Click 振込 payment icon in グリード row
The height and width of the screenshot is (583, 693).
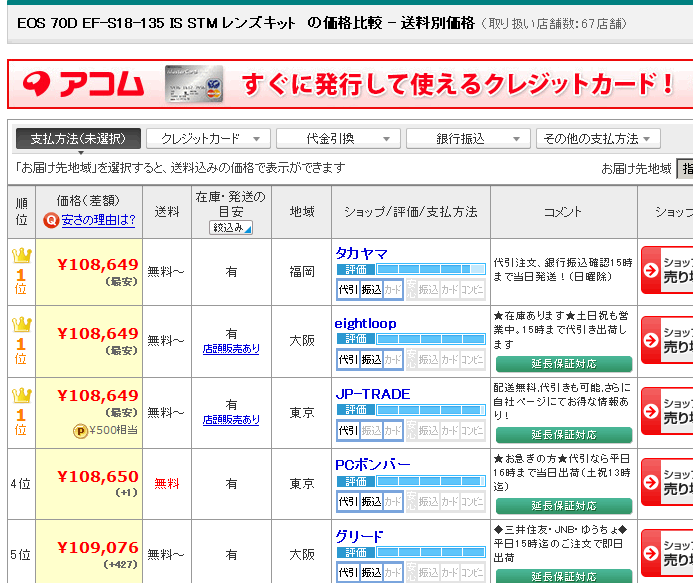(371, 572)
